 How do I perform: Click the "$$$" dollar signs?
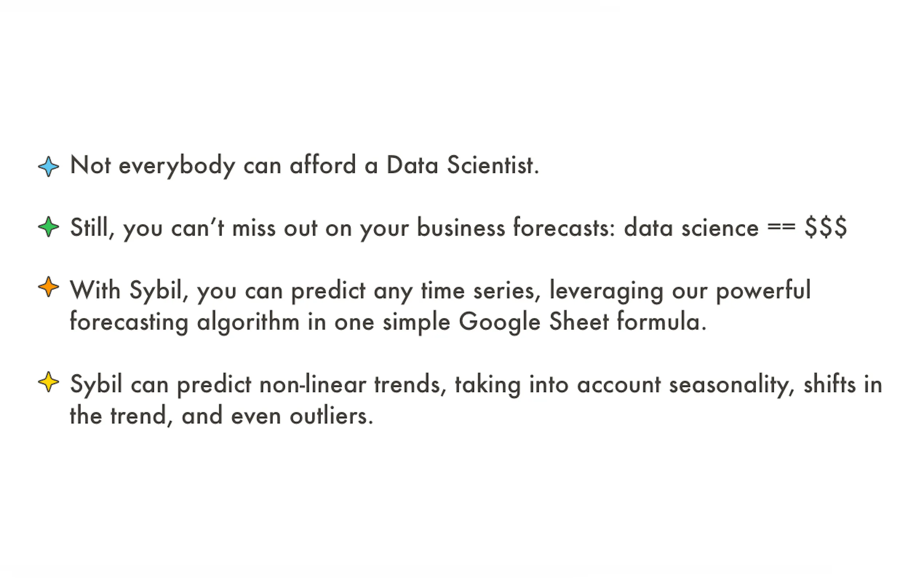(x=825, y=227)
